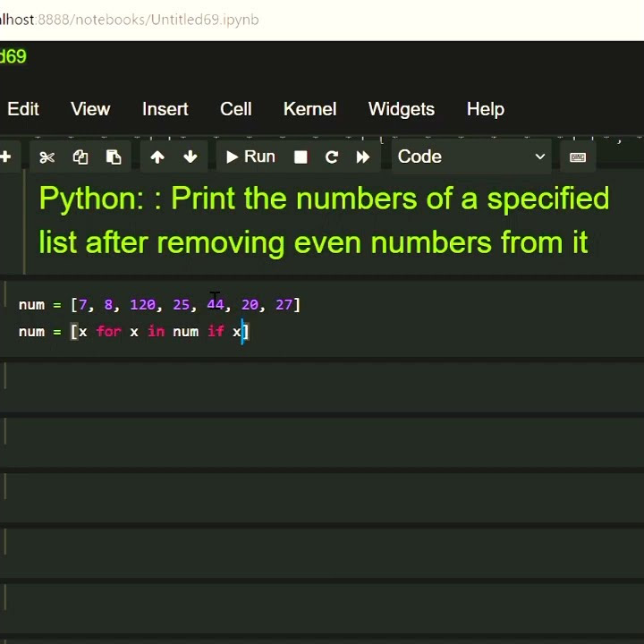Screen dimensions: 644x644
Task: Open the Edit menu
Action: coord(23,109)
